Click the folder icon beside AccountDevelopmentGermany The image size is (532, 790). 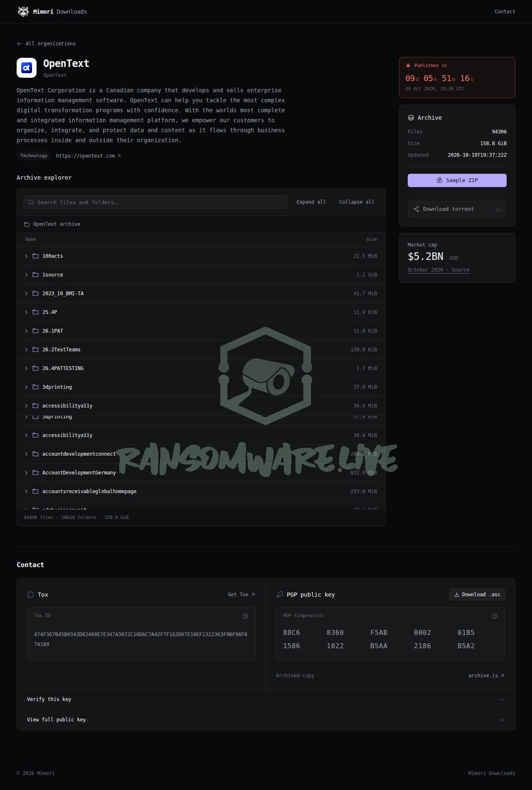(36, 473)
